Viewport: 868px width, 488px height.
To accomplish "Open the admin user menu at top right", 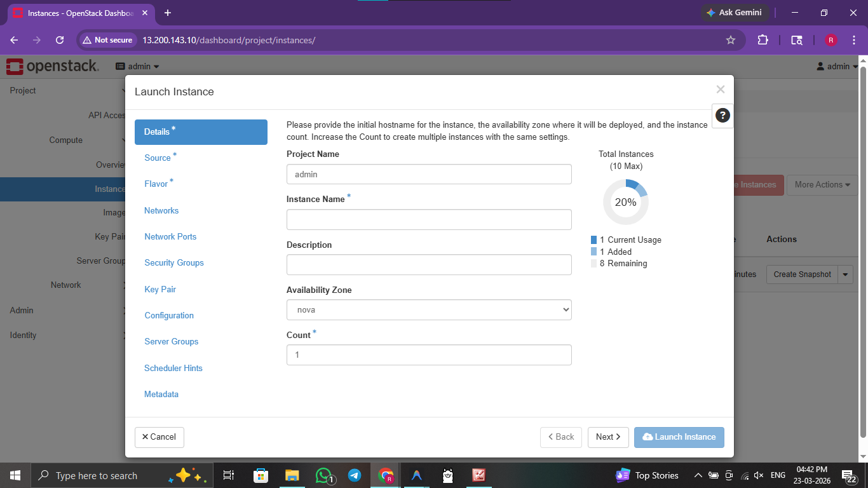I will coord(837,66).
